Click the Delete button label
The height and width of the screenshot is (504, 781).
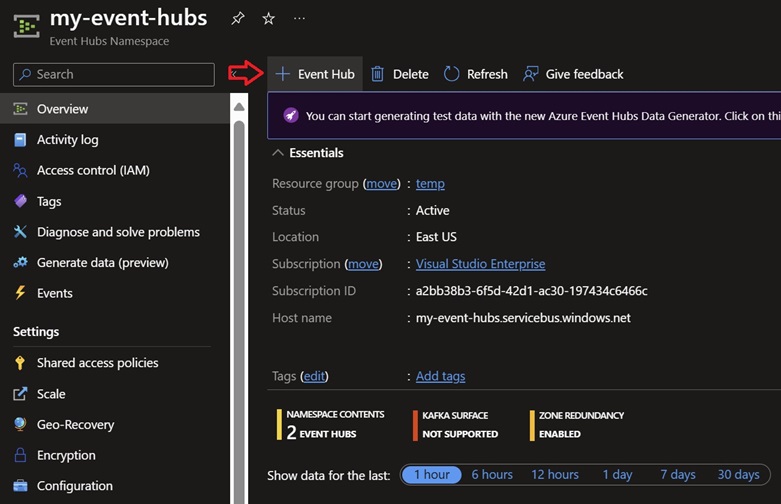pyautogui.click(x=410, y=74)
